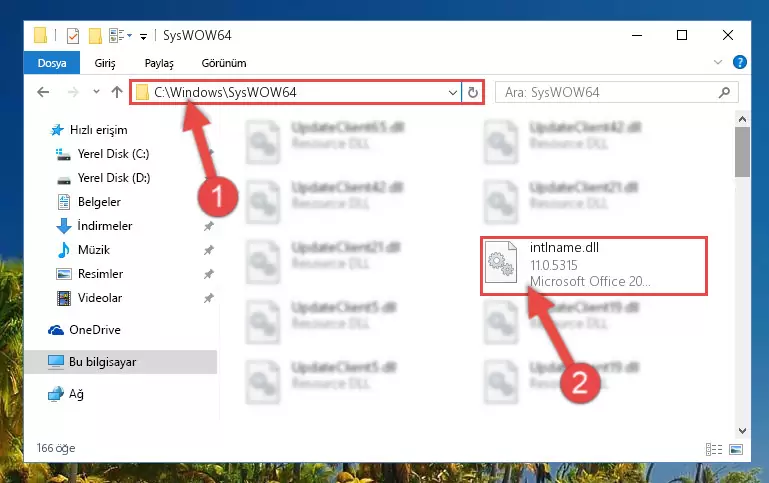Switch to the Paylaş ribbon tab
769x483 pixels.
pos(159,63)
